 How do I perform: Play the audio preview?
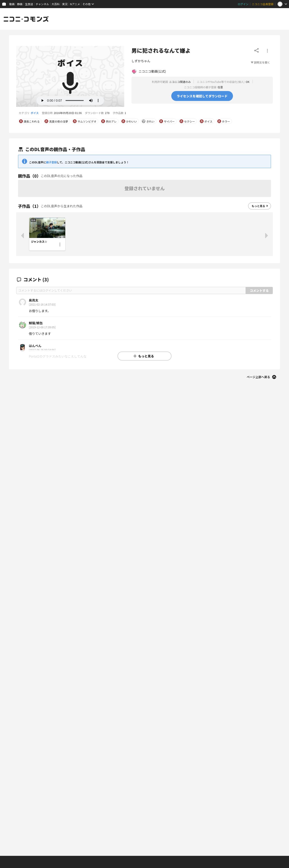[42, 101]
